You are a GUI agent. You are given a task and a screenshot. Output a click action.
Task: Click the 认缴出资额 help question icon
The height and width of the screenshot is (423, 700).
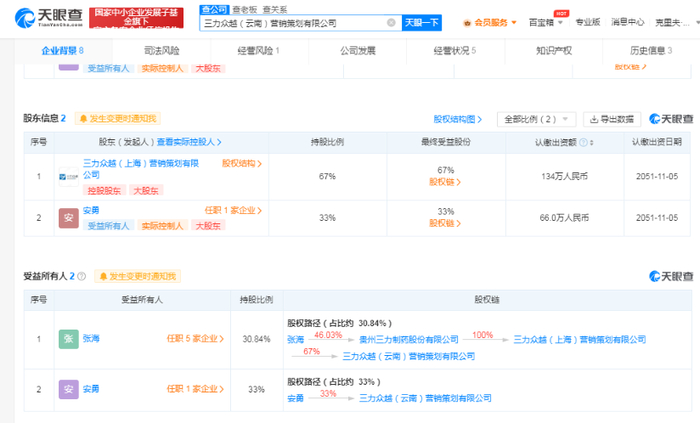coord(583,143)
